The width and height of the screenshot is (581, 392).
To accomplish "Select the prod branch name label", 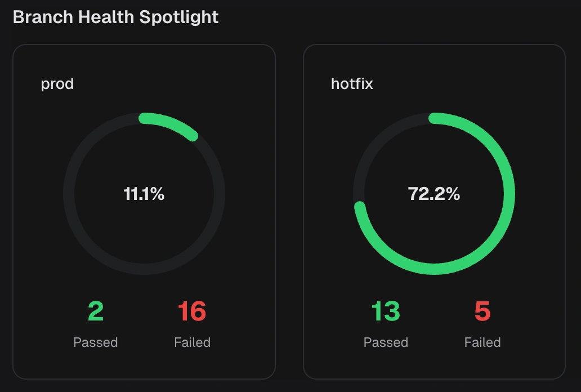I will [57, 84].
